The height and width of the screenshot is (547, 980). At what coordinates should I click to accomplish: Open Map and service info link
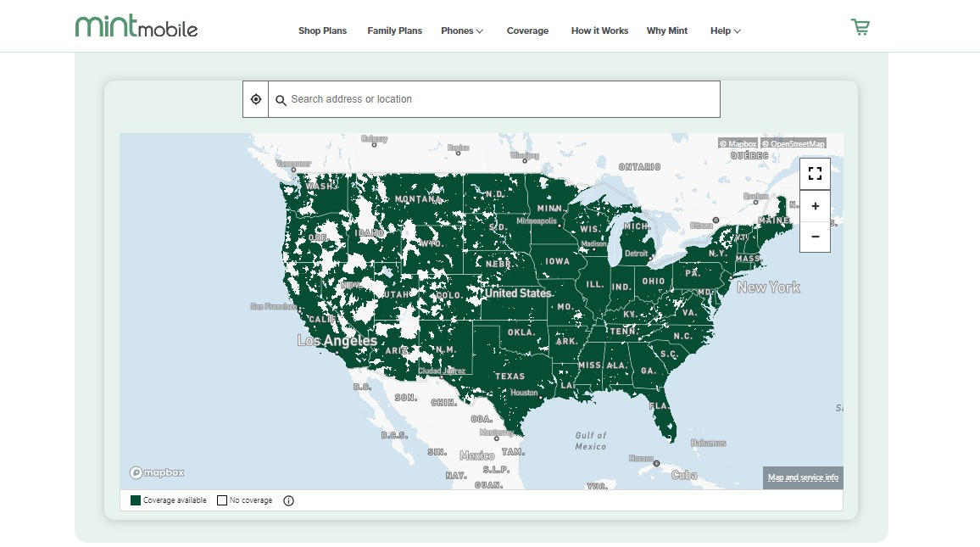(803, 477)
